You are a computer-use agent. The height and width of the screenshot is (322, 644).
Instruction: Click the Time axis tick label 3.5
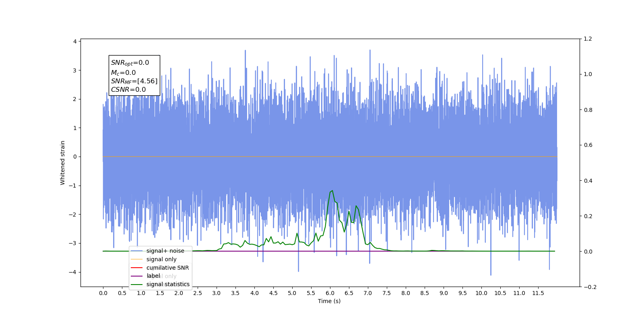235,293
